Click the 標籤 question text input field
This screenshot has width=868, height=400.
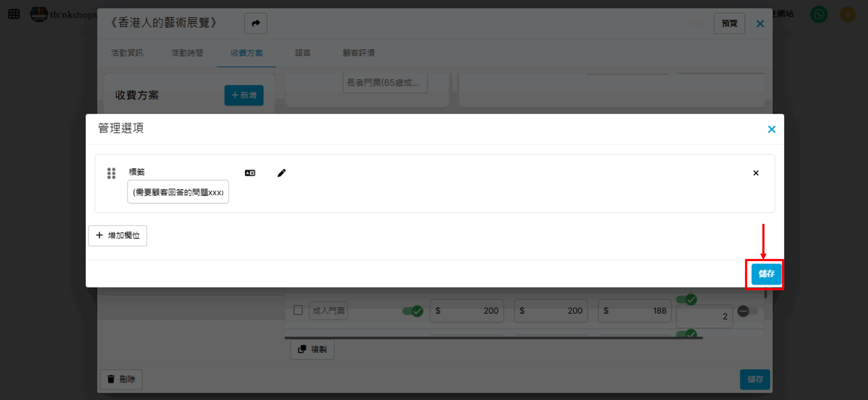coord(178,192)
